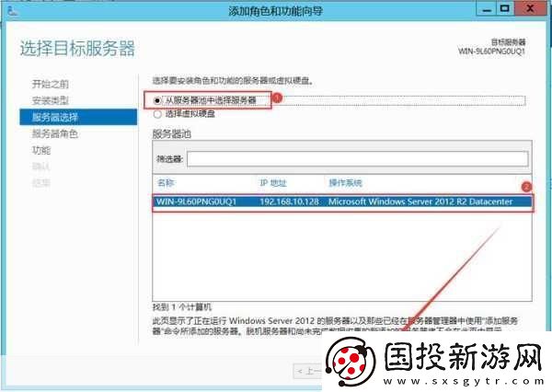Select the 服务器选择 wizard step
The height and width of the screenshot is (392, 552).
tap(78, 117)
